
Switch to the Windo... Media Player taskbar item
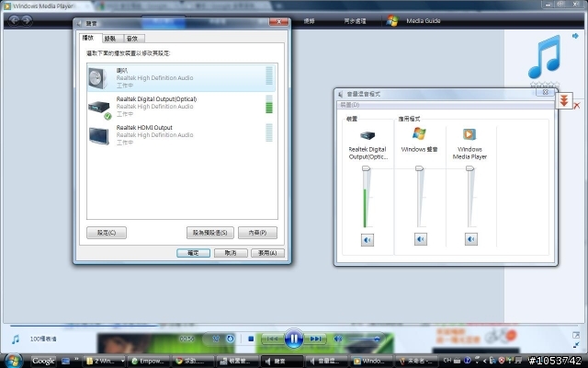pyautogui.click(x=371, y=362)
